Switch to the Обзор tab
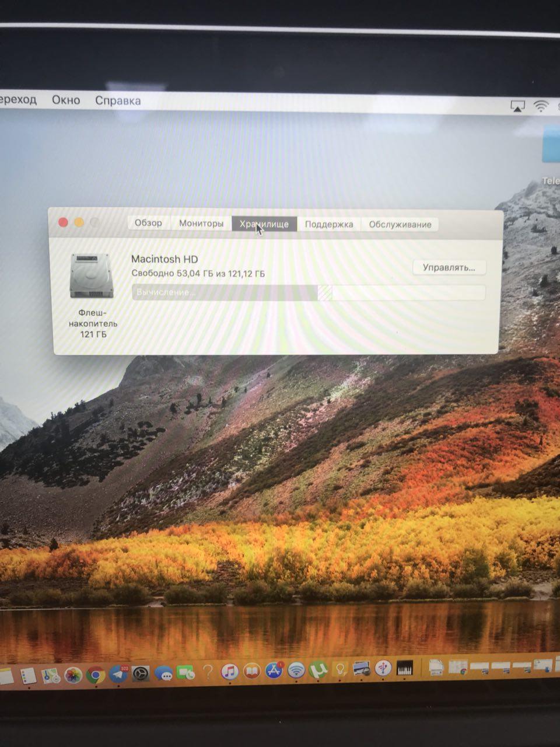 click(148, 223)
